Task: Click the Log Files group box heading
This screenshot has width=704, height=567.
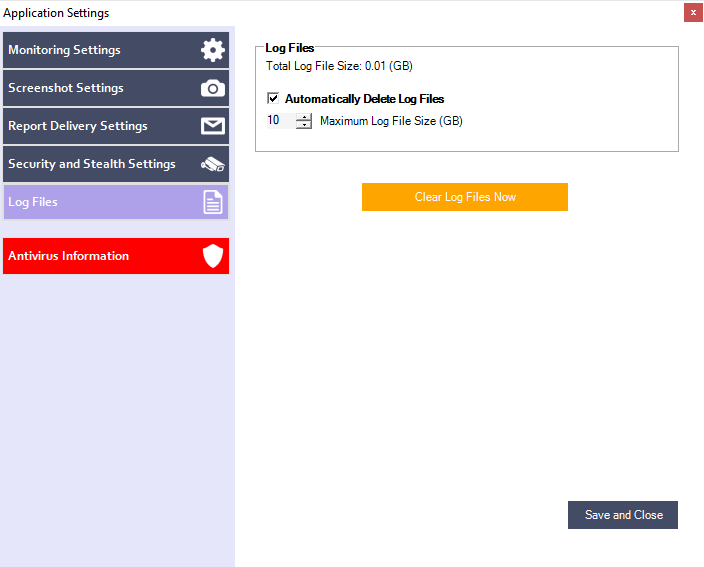Action: click(290, 48)
